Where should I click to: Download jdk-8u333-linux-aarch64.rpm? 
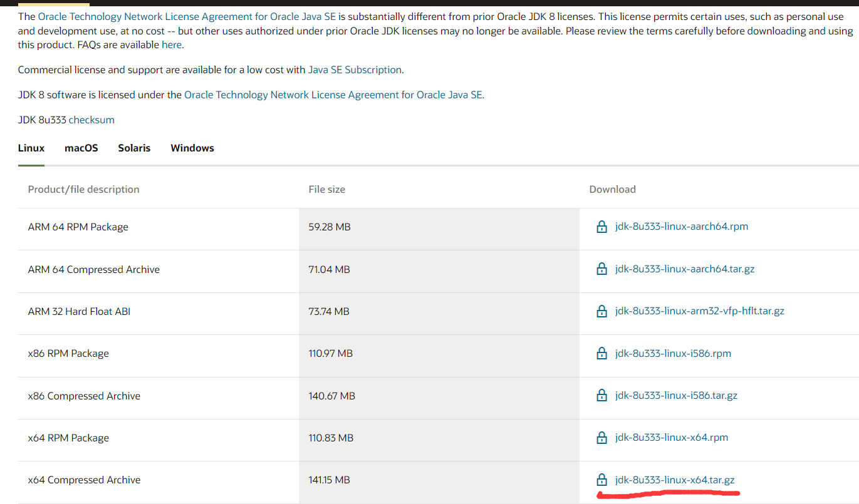click(x=682, y=227)
